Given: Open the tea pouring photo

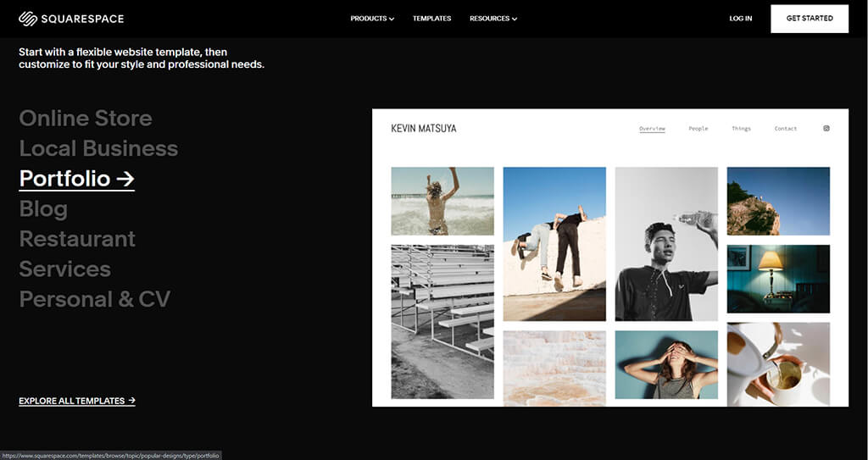Looking at the screenshot, I should coord(778,364).
